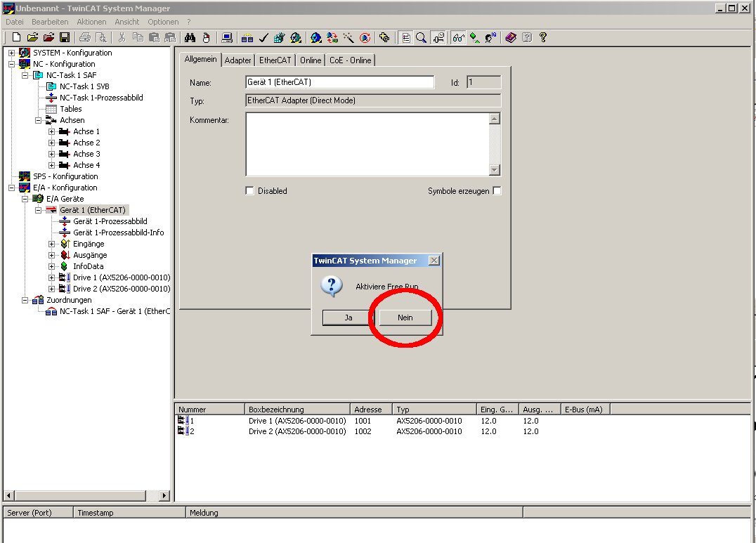Select Gerät 1-Prozessabbild-Info tree item
Image resolution: width=756 pixels, height=543 pixels.
tap(119, 233)
